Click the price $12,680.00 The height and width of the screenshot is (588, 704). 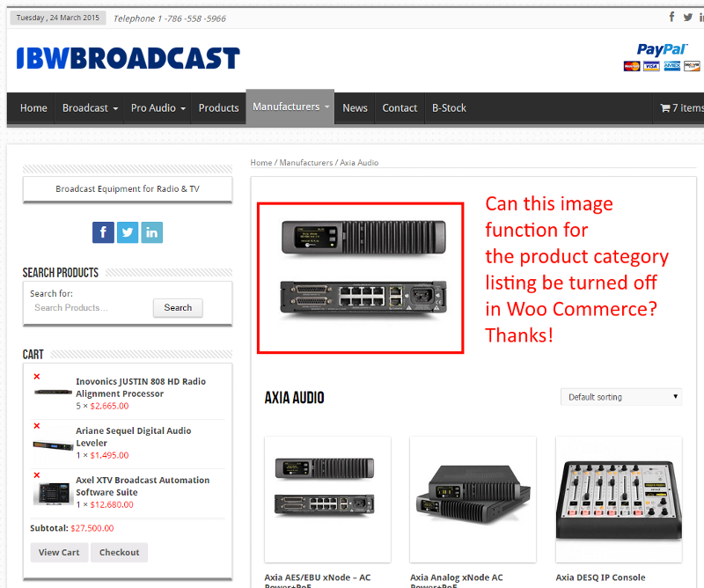[112, 505]
